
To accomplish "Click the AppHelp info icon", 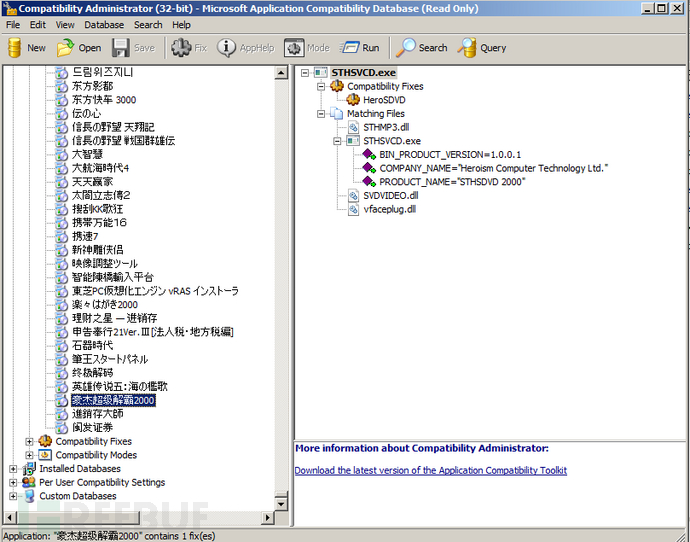I will (x=227, y=48).
